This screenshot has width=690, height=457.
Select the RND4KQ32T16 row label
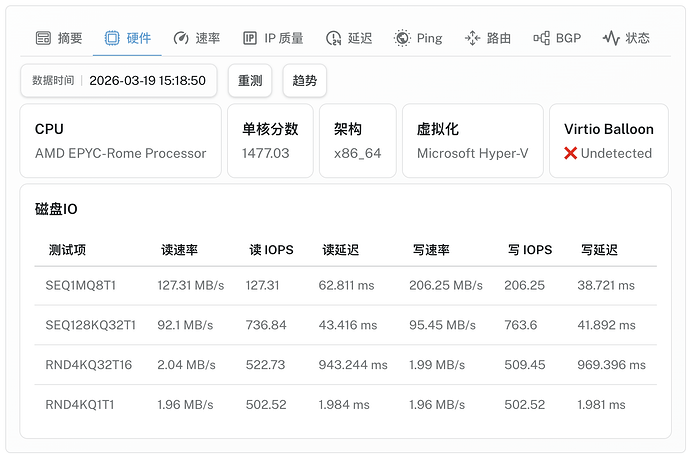tap(88, 365)
